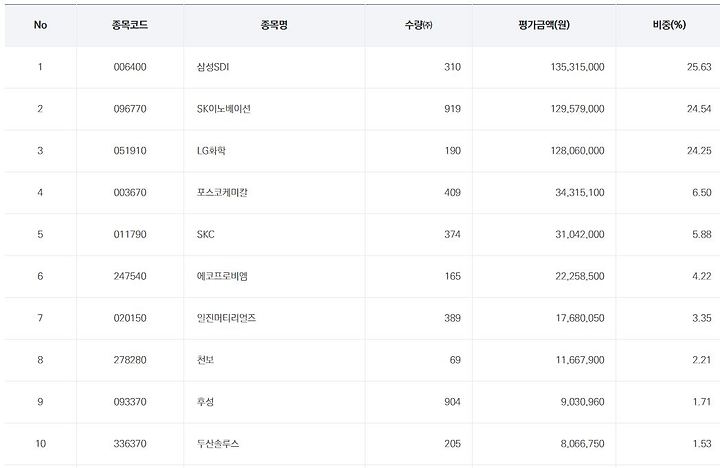This screenshot has width=720, height=468.
Task: Click valuation 129,579,000
Action: [578, 109]
